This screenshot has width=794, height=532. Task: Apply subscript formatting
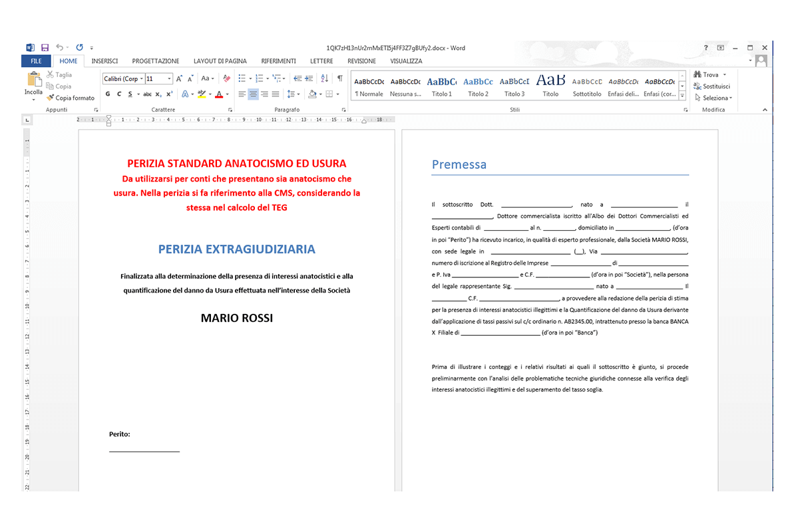pos(158,94)
